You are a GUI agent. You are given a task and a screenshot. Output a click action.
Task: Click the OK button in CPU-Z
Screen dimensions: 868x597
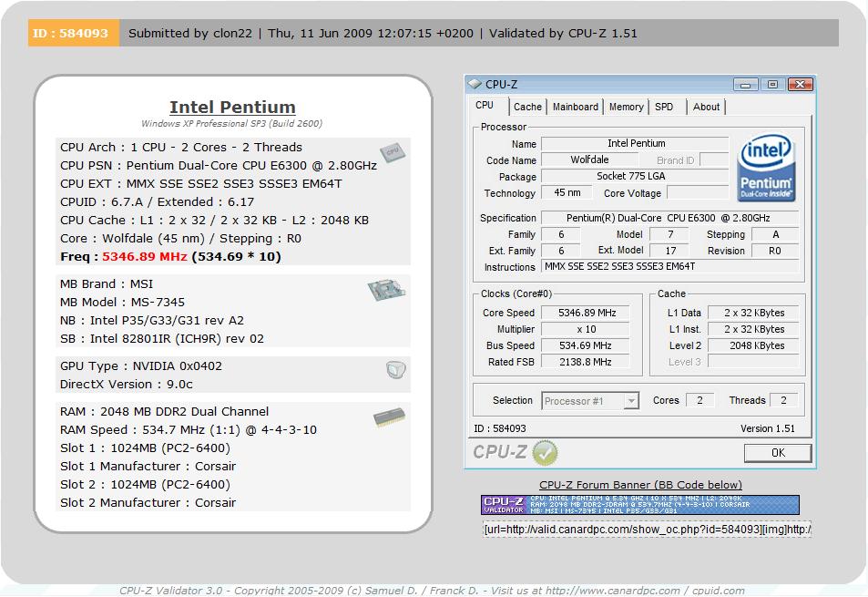tap(778, 453)
